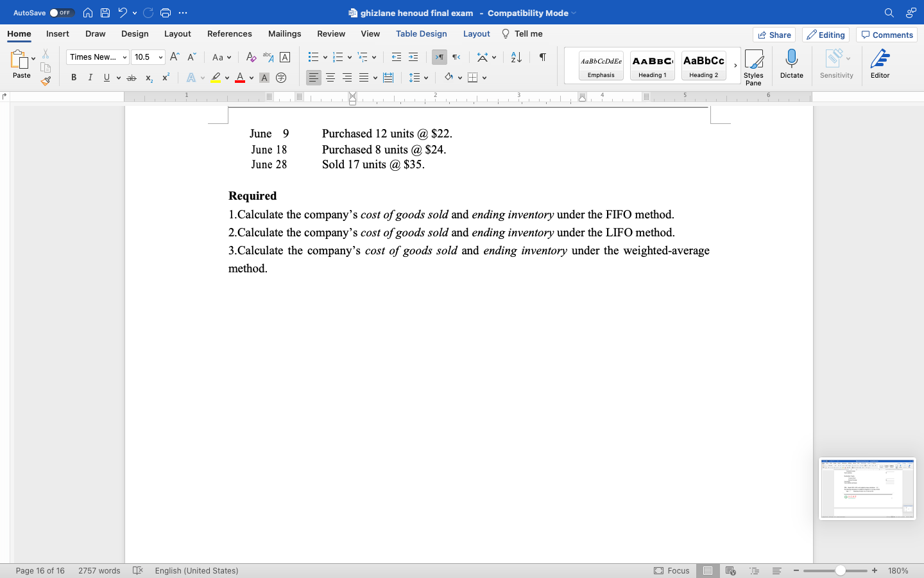924x578 pixels.
Task: Click the Share button
Action: point(774,35)
